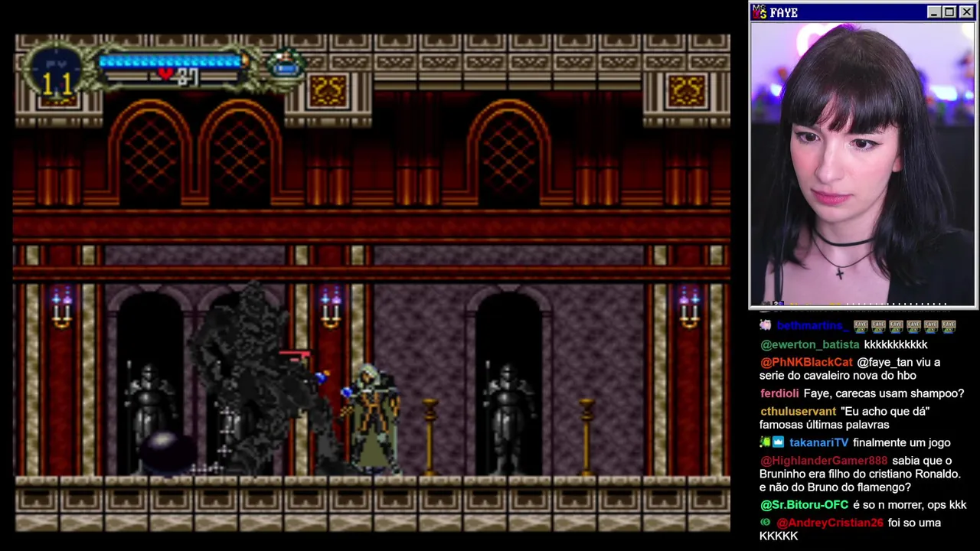Image resolution: width=980 pixels, height=551 pixels.
Task: Click green badge before takanariTV
Action: (765, 442)
